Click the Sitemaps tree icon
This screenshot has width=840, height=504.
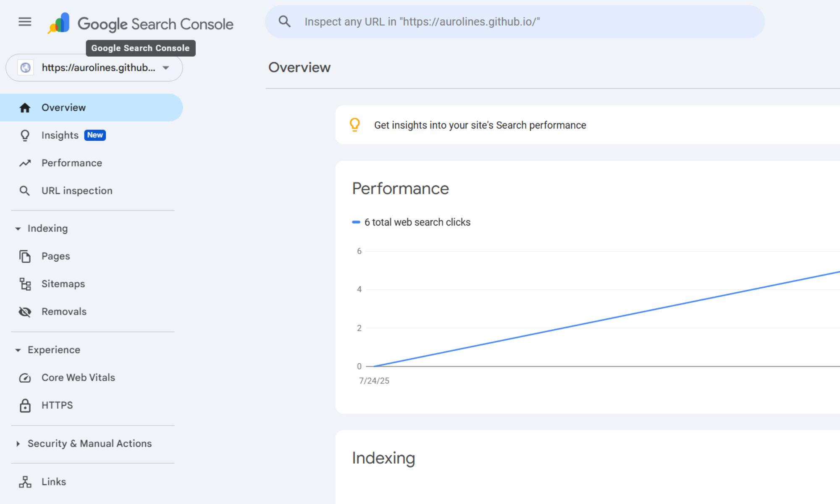click(x=25, y=284)
